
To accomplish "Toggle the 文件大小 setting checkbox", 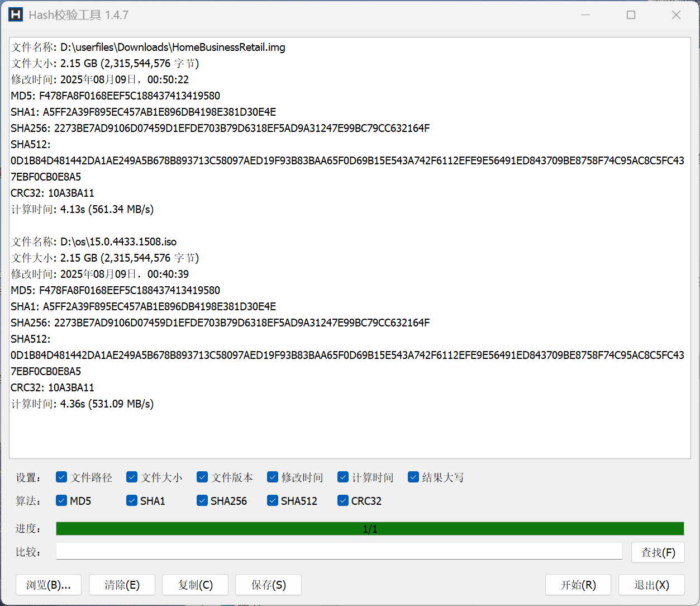I will pyautogui.click(x=132, y=477).
